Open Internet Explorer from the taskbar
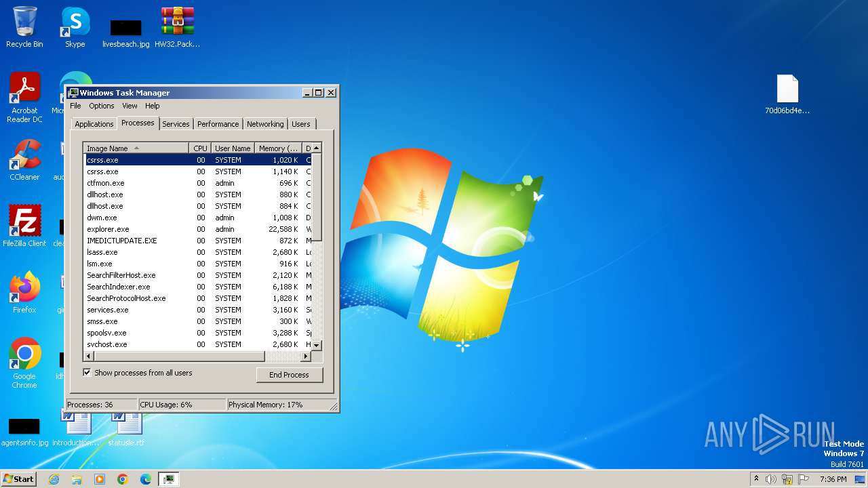 point(54,479)
